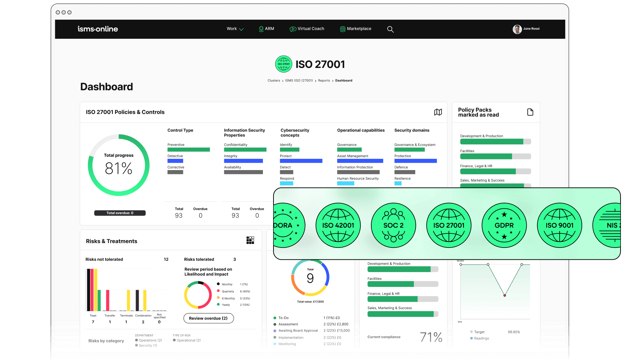The width and height of the screenshot is (623, 364).
Task: Open the map icon in Policies & Controls
Action: 438,112
